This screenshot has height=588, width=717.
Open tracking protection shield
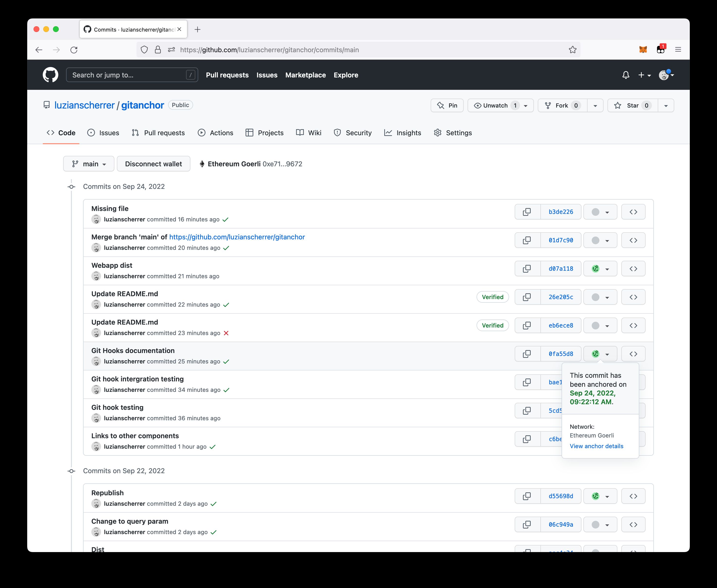(144, 50)
